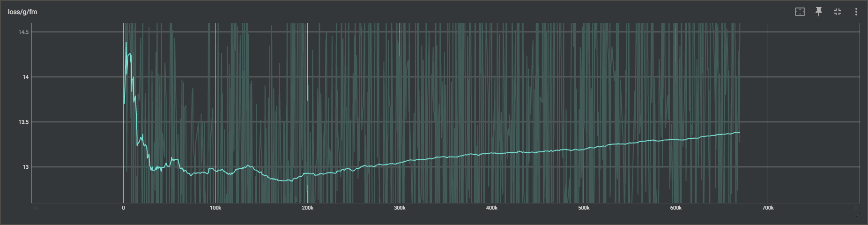The image size is (868, 225).
Task: Click the 13 y-axis tick label
Action: 26,167
